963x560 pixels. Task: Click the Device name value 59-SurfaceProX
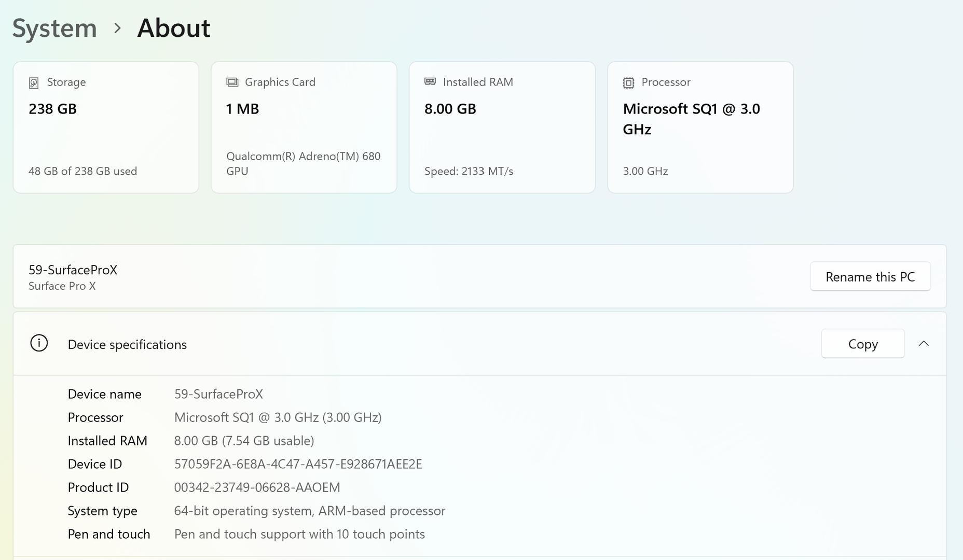(x=218, y=394)
